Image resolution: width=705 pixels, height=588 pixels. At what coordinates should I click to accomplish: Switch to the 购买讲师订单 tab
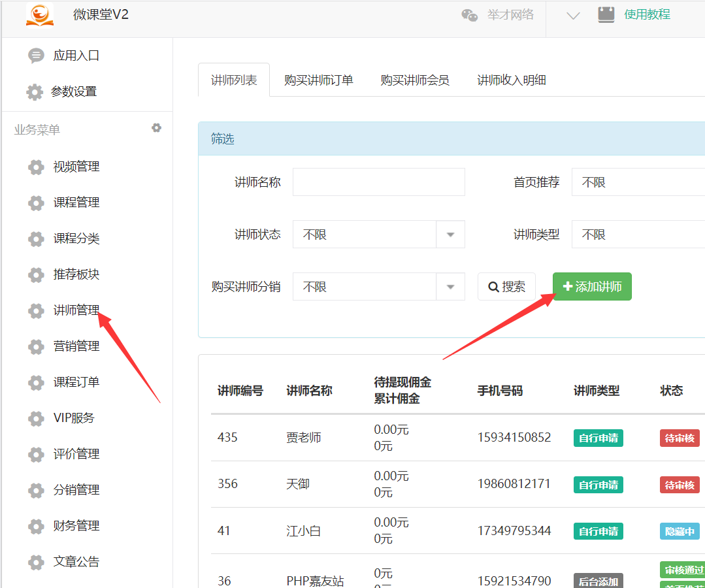click(318, 80)
